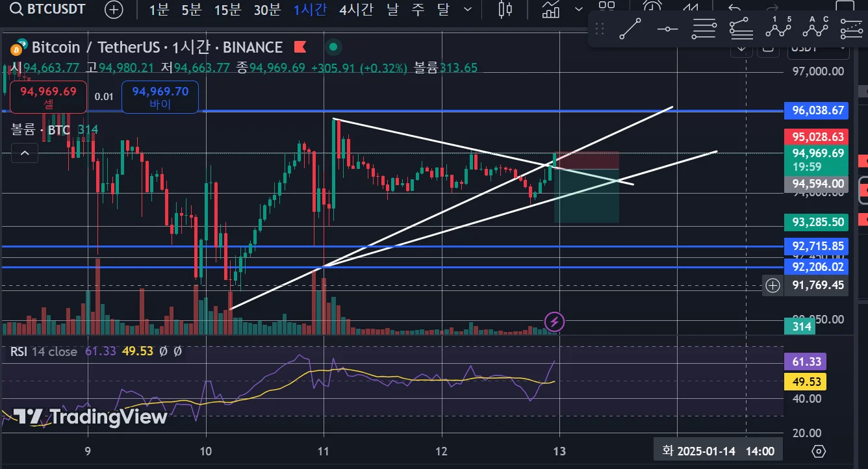Click the green market status dot
Image resolution: width=868 pixels, height=469 pixels.
pyautogui.click(x=333, y=47)
